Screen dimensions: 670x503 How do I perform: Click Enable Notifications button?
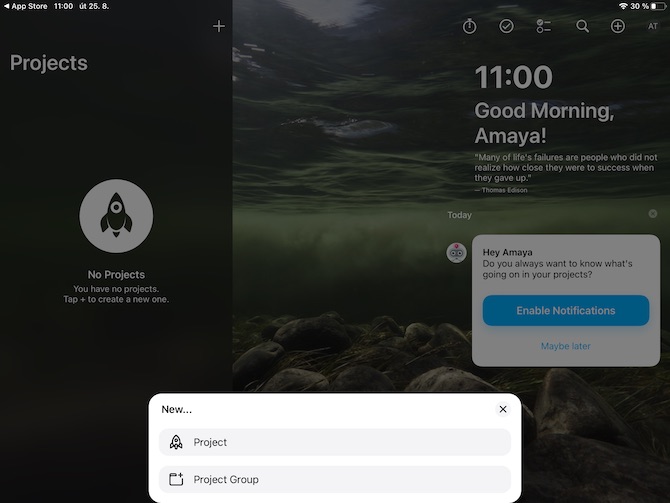tap(566, 310)
